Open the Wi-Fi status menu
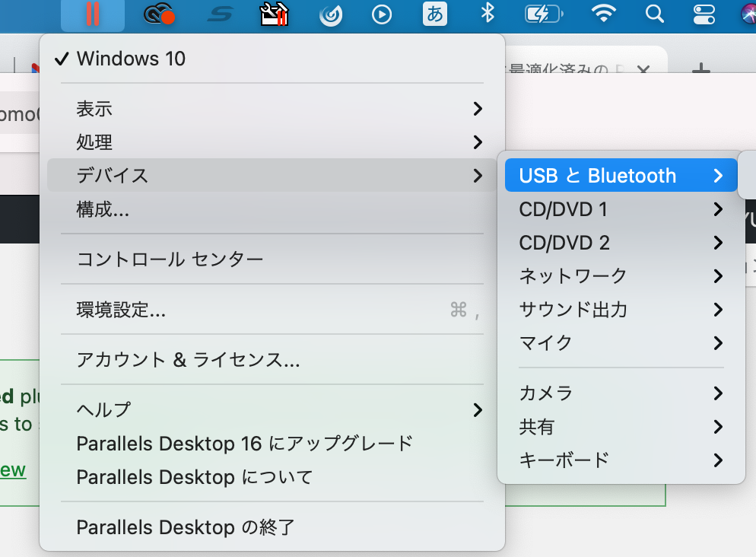Screen dimensions: 756x557 604,14
